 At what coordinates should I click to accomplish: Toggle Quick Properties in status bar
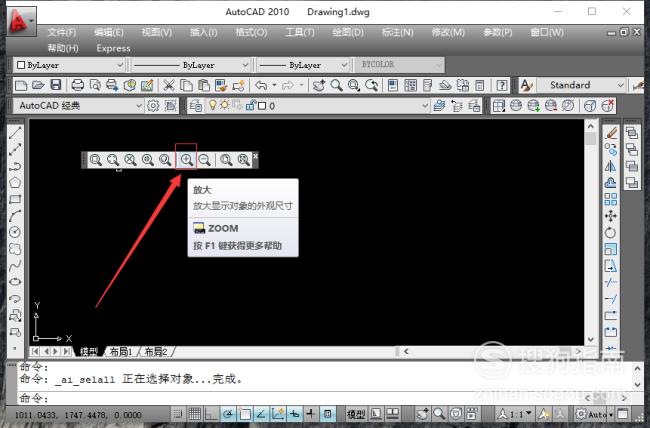327,414
